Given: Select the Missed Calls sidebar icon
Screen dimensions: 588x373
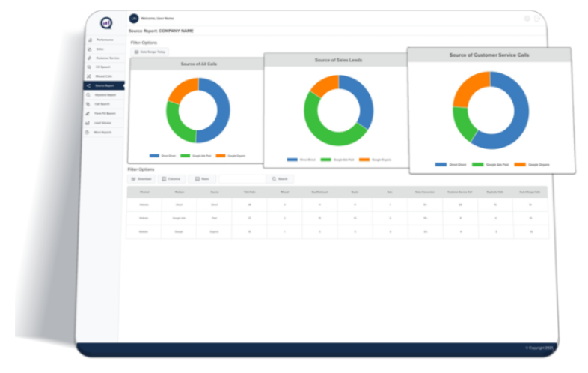Looking at the screenshot, I should click(x=89, y=76).
